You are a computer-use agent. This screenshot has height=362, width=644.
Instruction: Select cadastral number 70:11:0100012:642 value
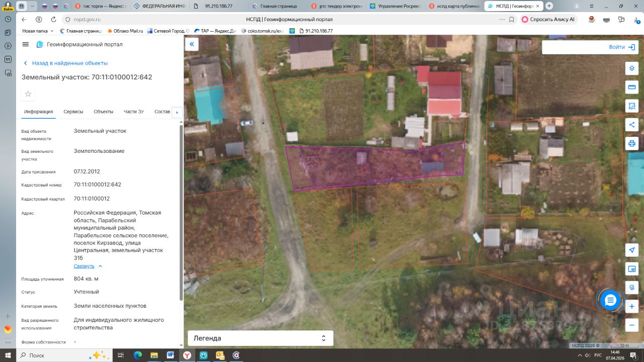98,185
